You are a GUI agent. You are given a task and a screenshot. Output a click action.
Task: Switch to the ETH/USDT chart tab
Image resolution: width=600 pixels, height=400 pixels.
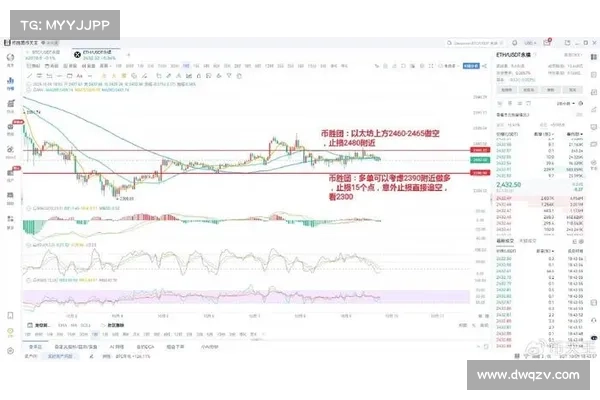(x=97, y=55)
